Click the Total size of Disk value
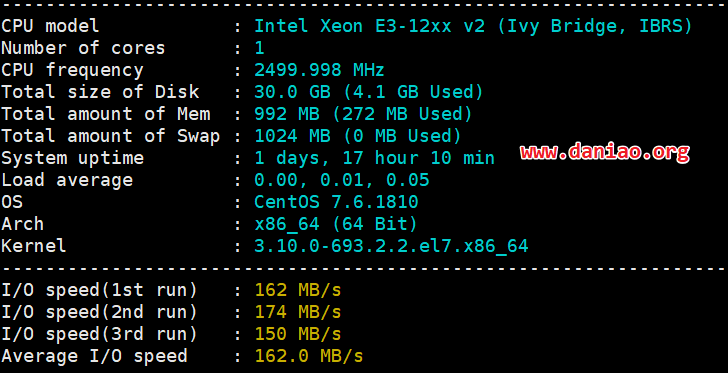This screenshot has width=728, height=373. [369, 92]
